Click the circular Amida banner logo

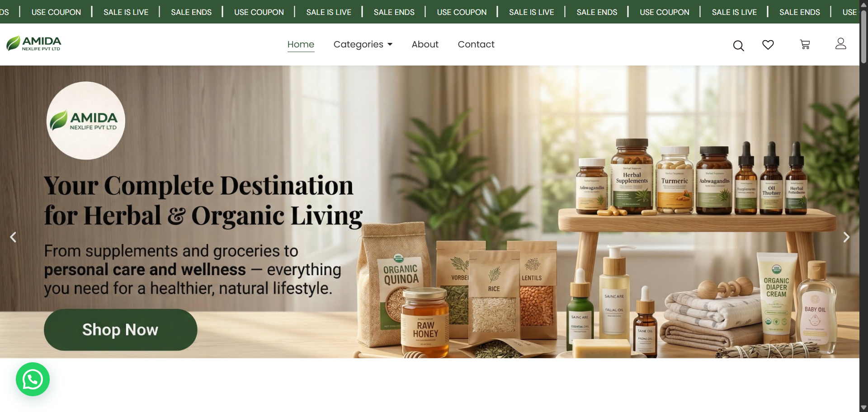(x=86, y=121)
